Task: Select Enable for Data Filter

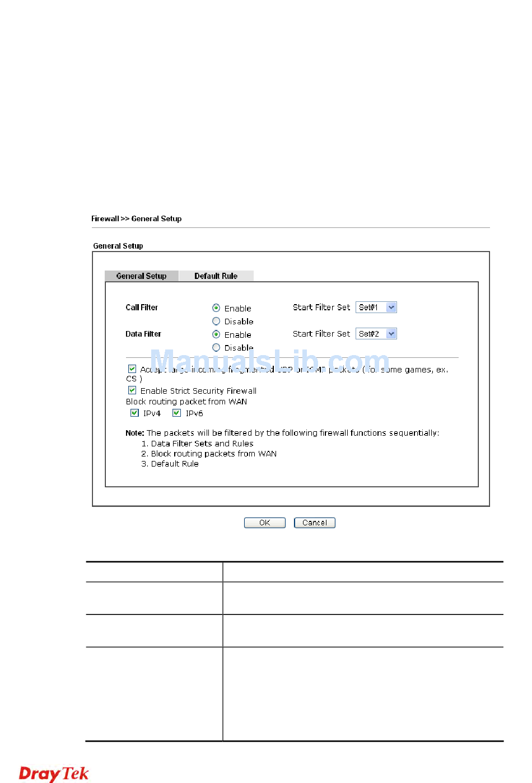Action: pos(216,334)
